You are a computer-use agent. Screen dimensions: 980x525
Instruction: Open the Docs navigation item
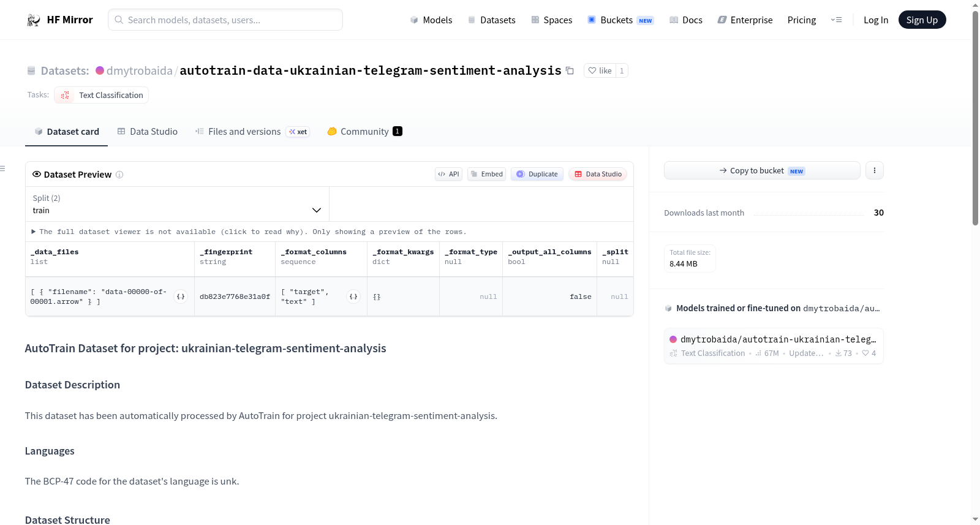tap(686, 20)
